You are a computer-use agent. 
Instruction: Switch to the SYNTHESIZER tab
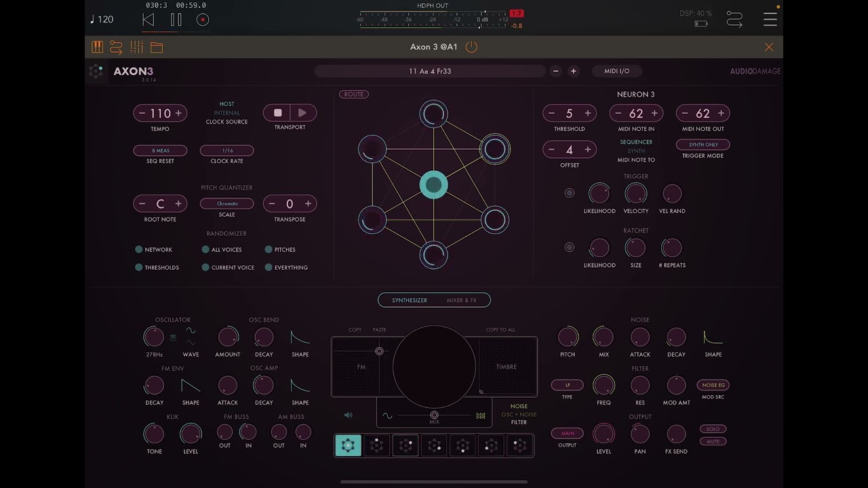(410, 300)
